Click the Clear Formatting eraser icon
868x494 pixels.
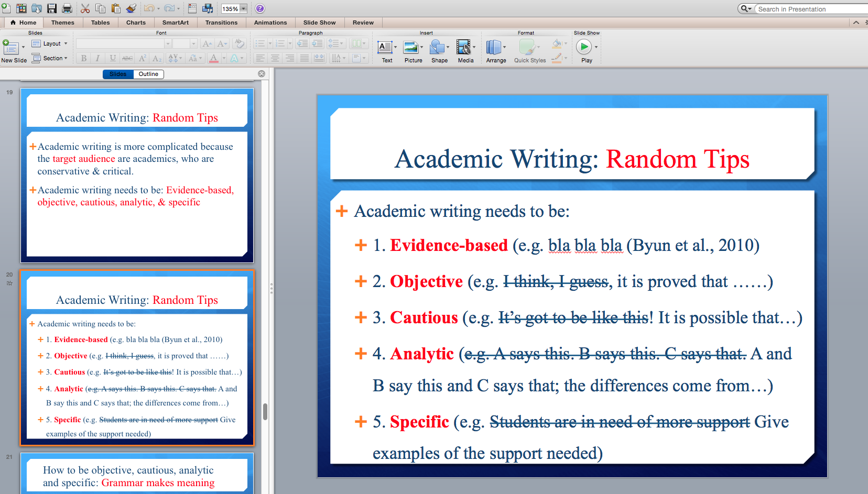[x=240, y=43]
